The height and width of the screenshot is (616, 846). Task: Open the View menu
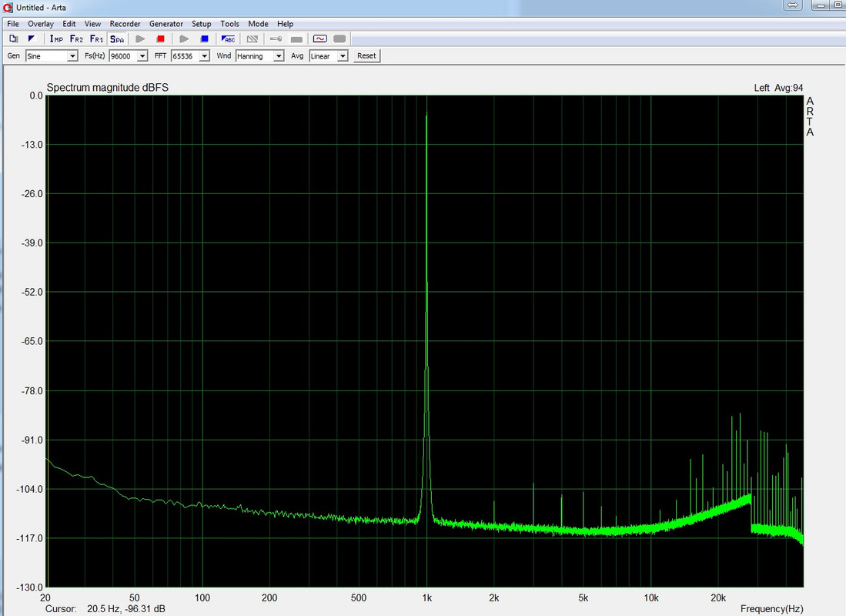pos(92,24)
